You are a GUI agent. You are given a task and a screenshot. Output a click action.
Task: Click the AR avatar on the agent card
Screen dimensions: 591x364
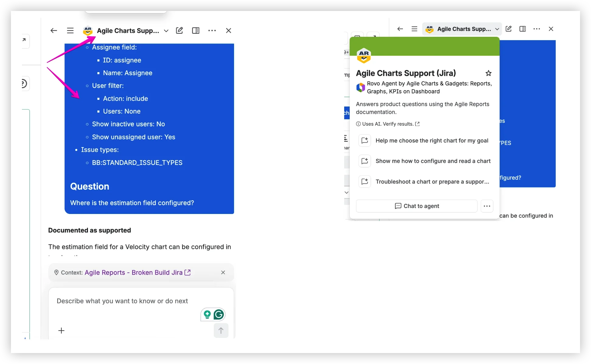pos(364,56)
